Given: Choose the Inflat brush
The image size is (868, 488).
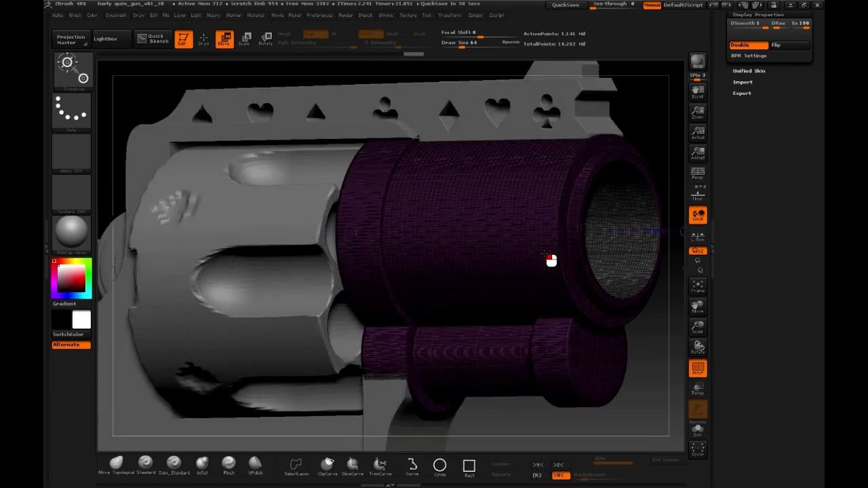Looking at the screenshot, I should pyautogui.click(x=202, y=466).
